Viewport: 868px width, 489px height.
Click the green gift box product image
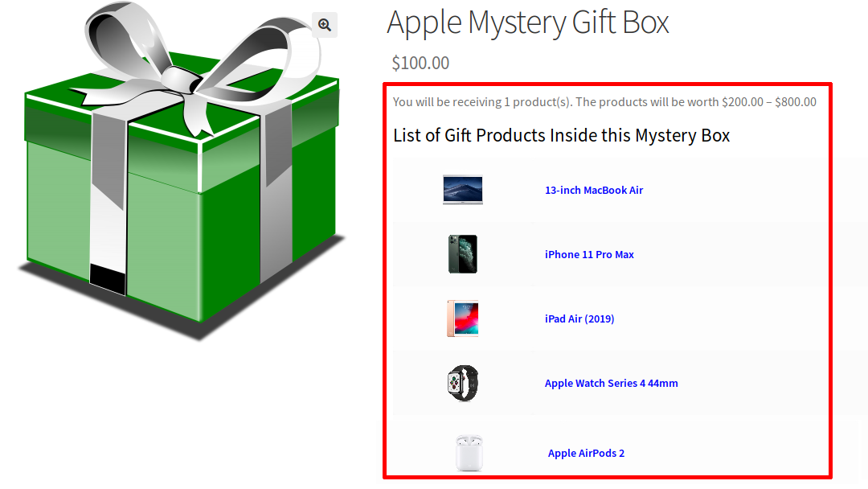pyautogui.click(x=182, y=171)
